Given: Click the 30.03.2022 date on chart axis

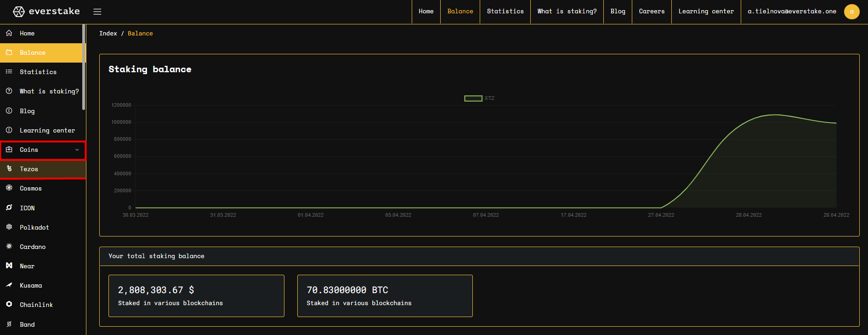Looking at the screenshot, I should (136, 215).
